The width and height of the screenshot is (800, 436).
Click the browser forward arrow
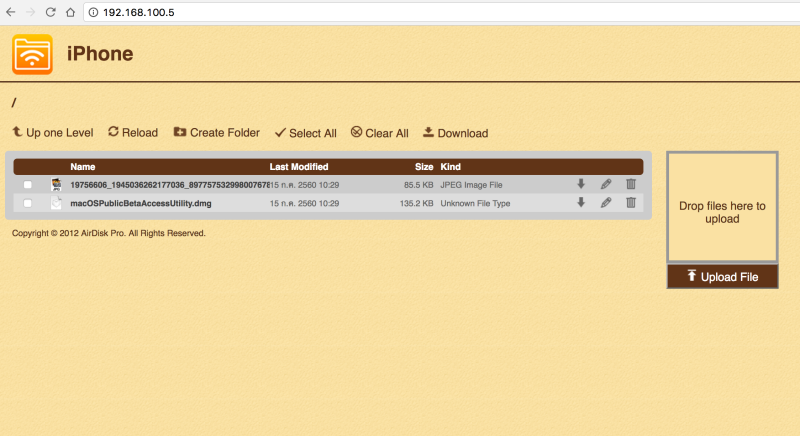click(x=31, y=12)
